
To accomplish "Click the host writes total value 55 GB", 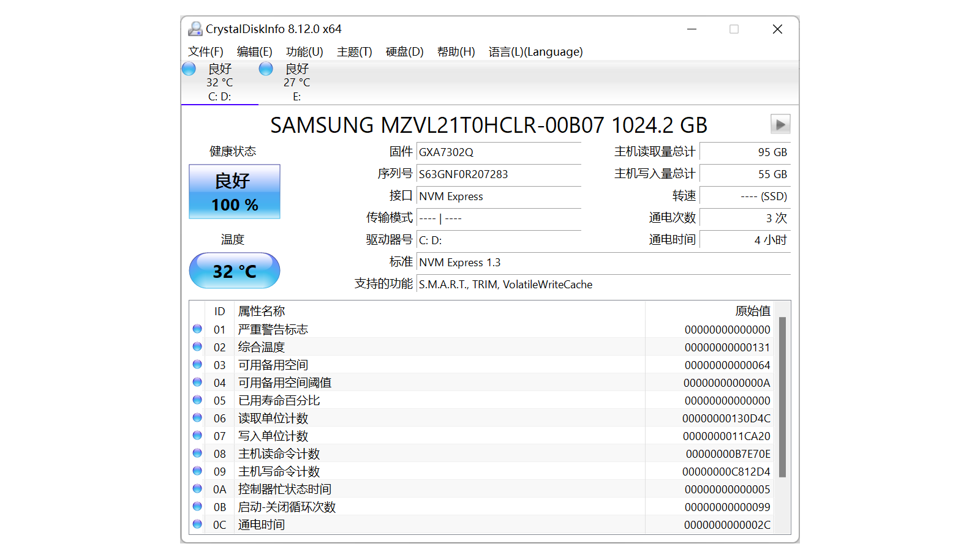I will (x=745, y=174).
